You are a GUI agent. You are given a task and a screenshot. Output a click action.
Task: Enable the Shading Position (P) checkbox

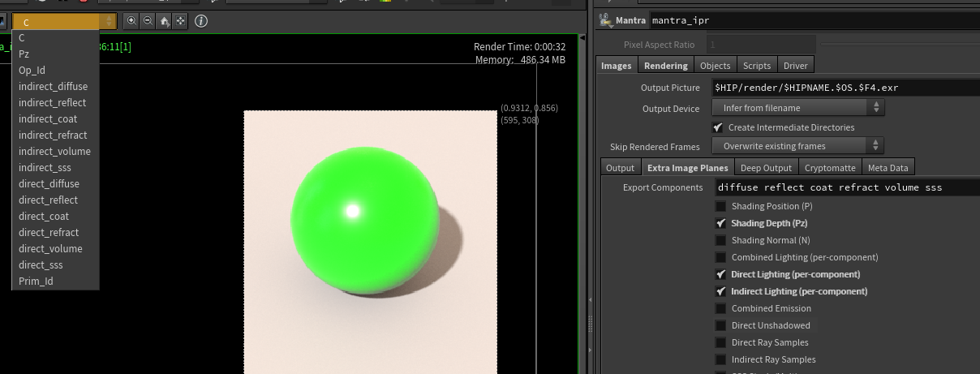720,206
